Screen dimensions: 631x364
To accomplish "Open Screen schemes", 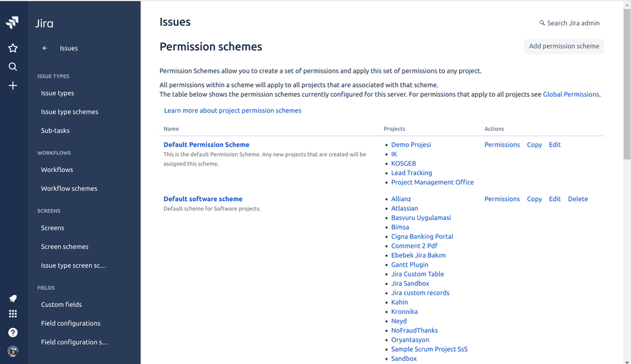I will coord(64,246).
